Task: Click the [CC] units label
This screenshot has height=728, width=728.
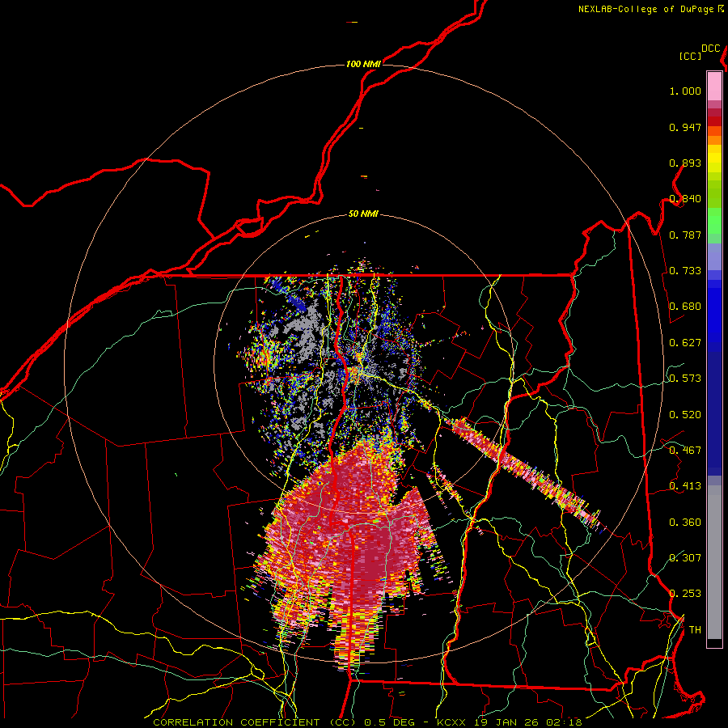Action: 690,56
